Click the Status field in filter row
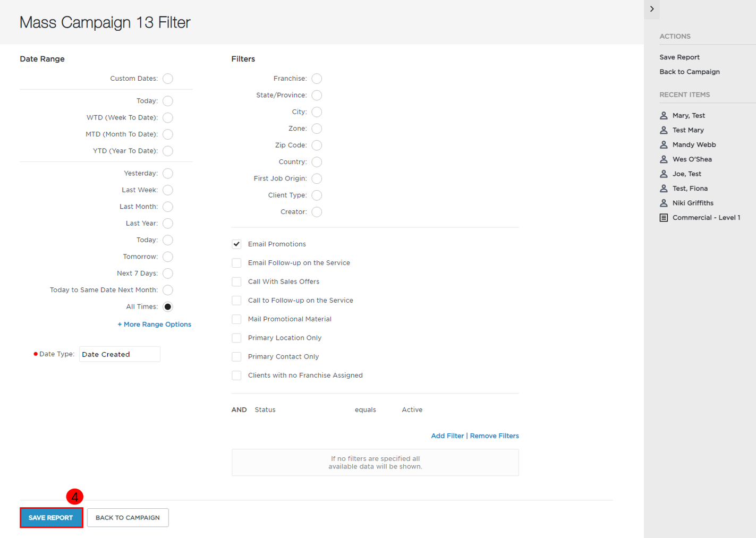The height and width of the screenshot is (538, 756). click(265, 410)
